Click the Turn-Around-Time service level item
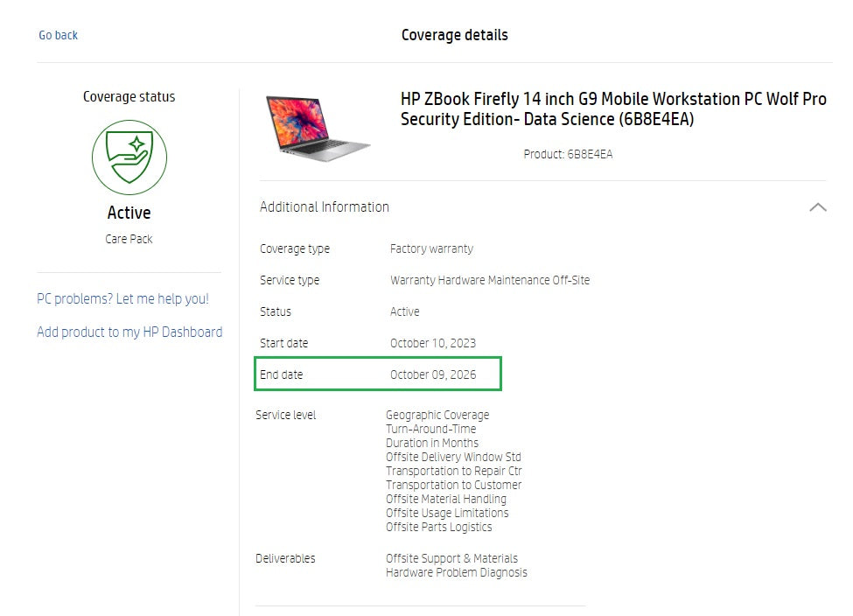This screenshot has height=616, width=853. click(x=431, y=429)
